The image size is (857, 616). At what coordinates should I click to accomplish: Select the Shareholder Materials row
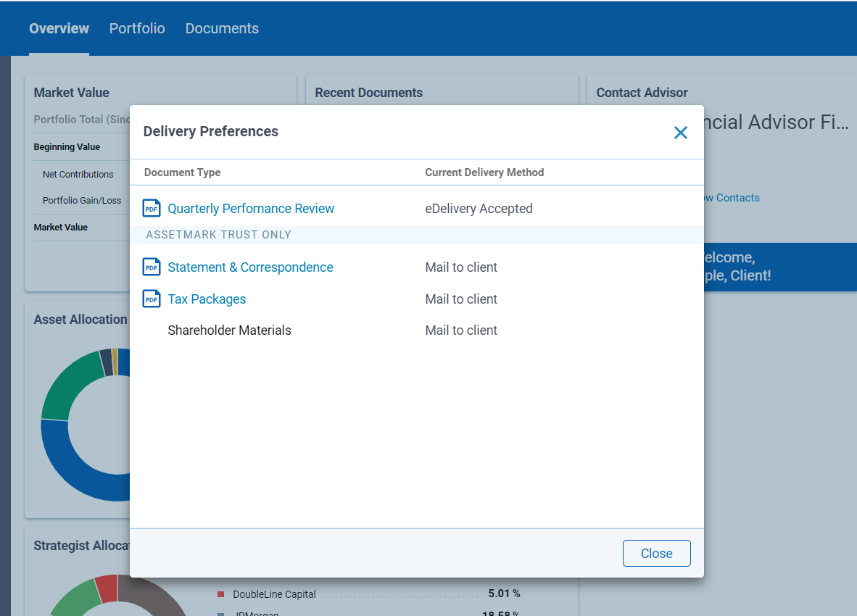[x=229, y=330]
